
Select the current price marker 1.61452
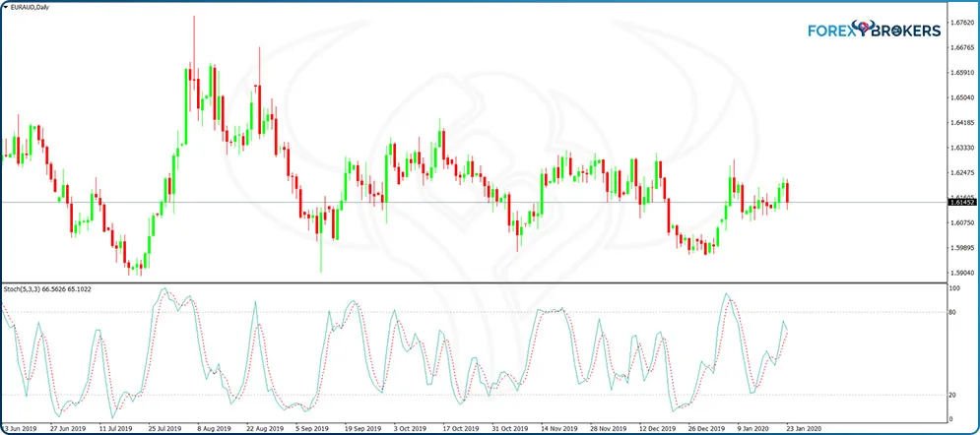coord(960,202)
